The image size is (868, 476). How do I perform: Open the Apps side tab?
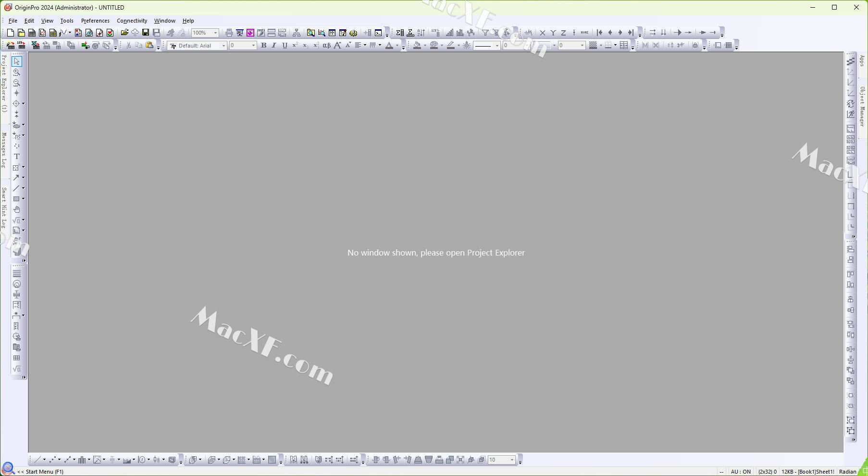click(x=862, y=61)
